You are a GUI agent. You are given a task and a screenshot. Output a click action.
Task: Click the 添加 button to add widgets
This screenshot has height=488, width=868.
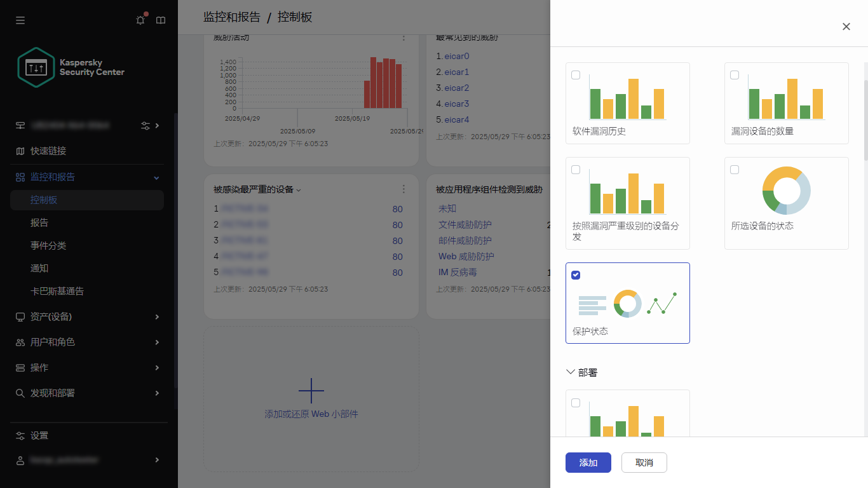pos(588,463)
